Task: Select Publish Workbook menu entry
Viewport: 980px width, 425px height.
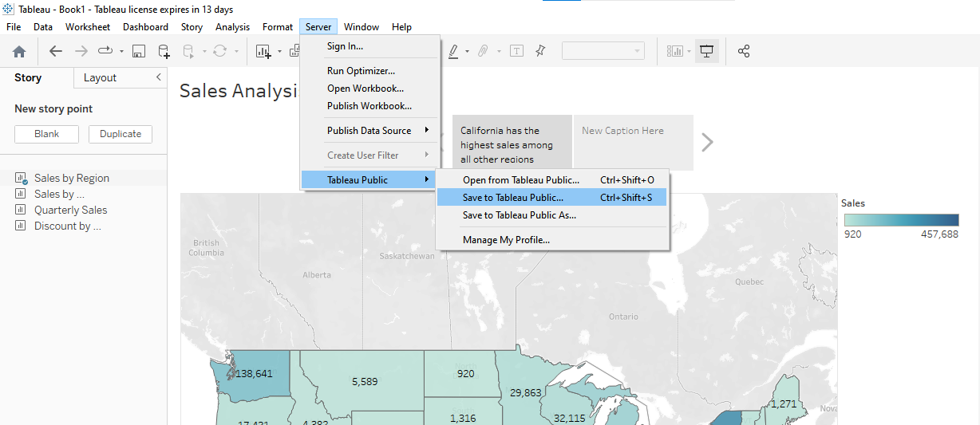Action: [x=370, y=106]
